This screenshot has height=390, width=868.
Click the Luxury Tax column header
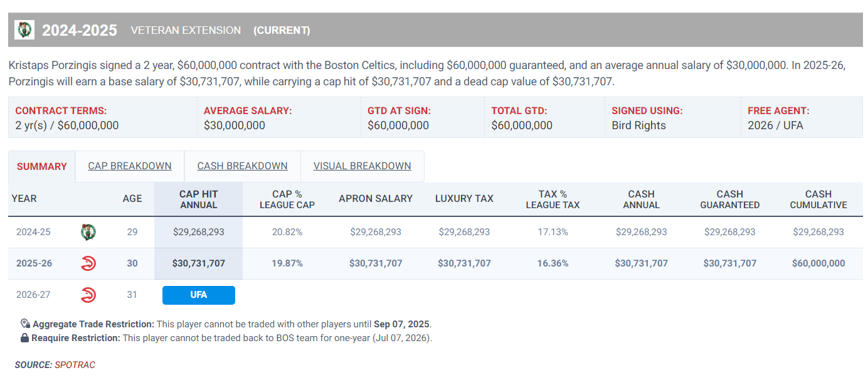(x=464, y=199)
